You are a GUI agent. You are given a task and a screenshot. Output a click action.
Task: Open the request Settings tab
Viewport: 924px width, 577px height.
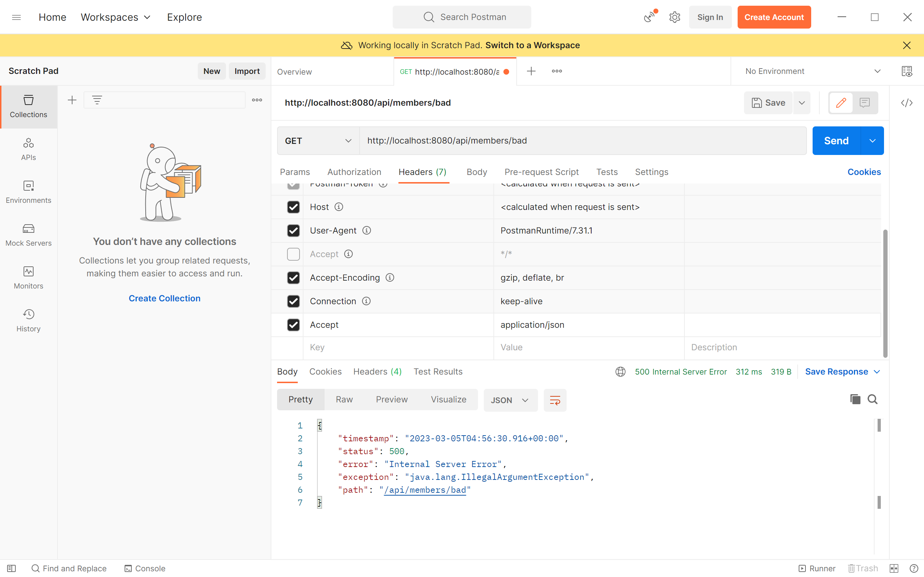coord(652,172)
